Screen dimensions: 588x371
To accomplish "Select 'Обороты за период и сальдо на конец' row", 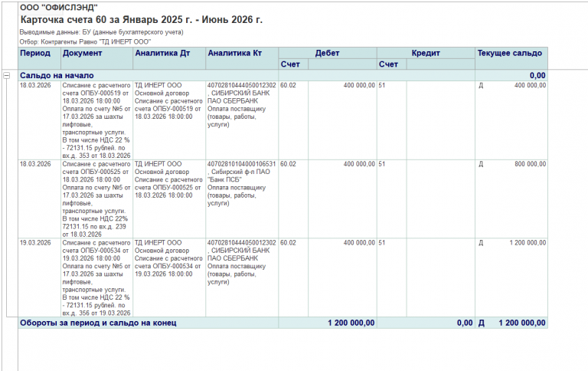I will 283,323.
